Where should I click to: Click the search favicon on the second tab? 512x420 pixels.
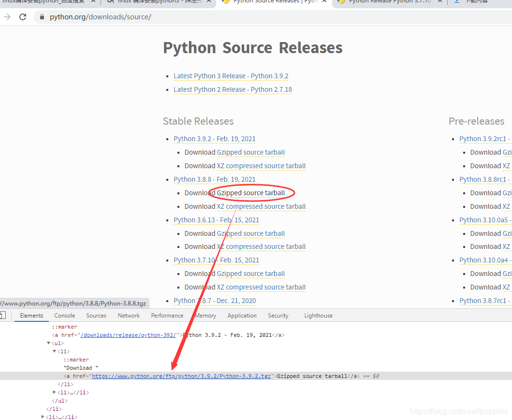click(x=110, y=2)
